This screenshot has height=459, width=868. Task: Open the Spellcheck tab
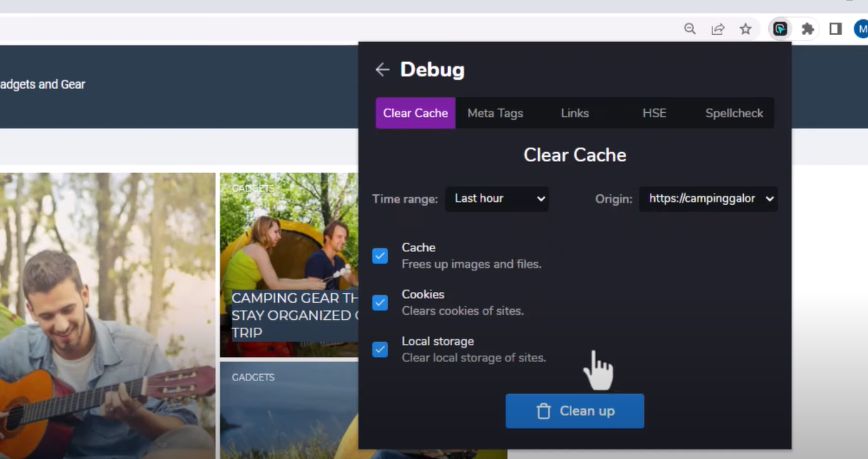click(x=734, y=113)
